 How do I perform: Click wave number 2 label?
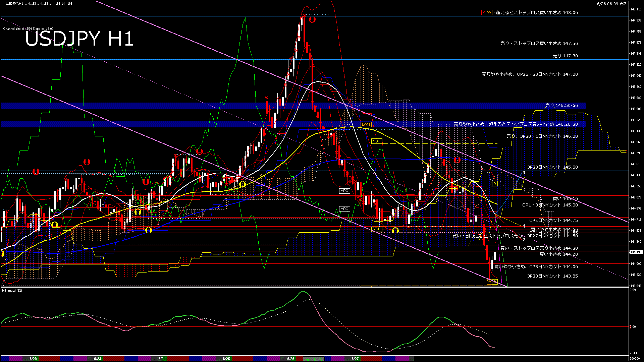(x=524, y=240)
